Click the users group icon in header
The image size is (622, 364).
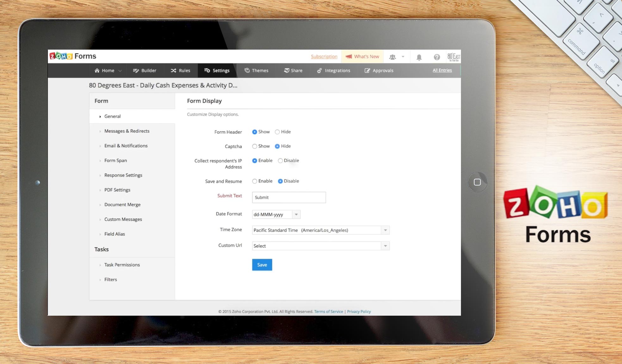pos(393,57)
